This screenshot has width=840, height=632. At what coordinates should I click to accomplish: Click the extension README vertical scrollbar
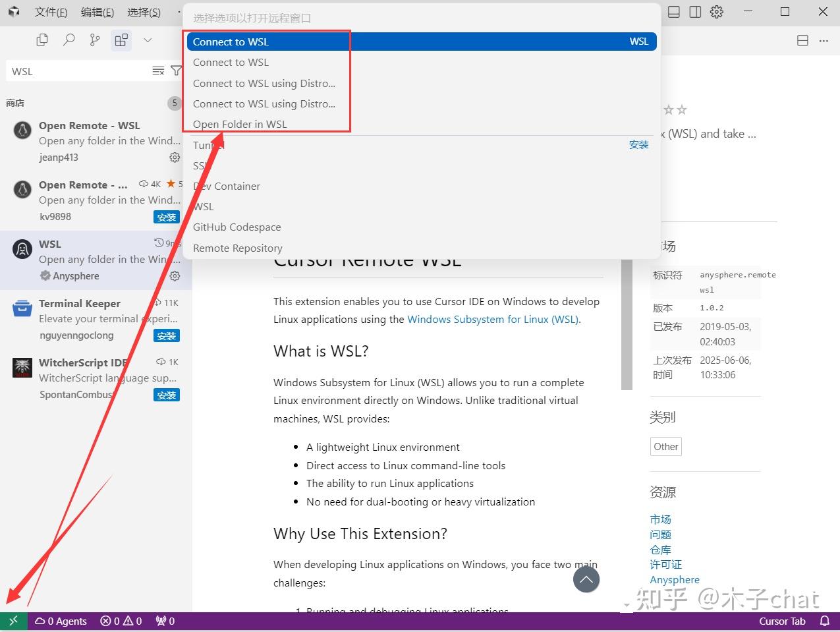[627, 323]
